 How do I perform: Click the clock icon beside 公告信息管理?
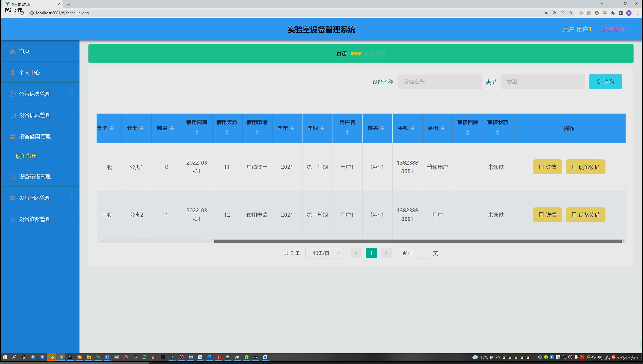tap(13, 94)
